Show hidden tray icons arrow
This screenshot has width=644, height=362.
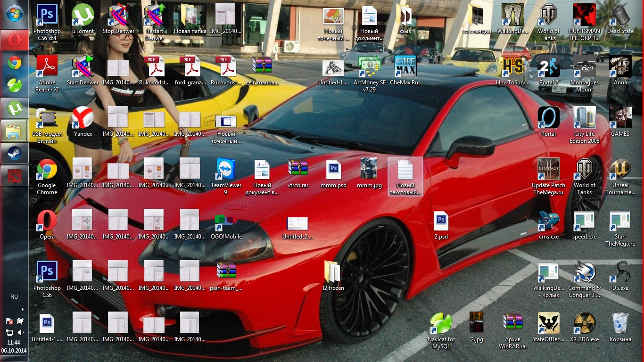[x=22, y=310]
